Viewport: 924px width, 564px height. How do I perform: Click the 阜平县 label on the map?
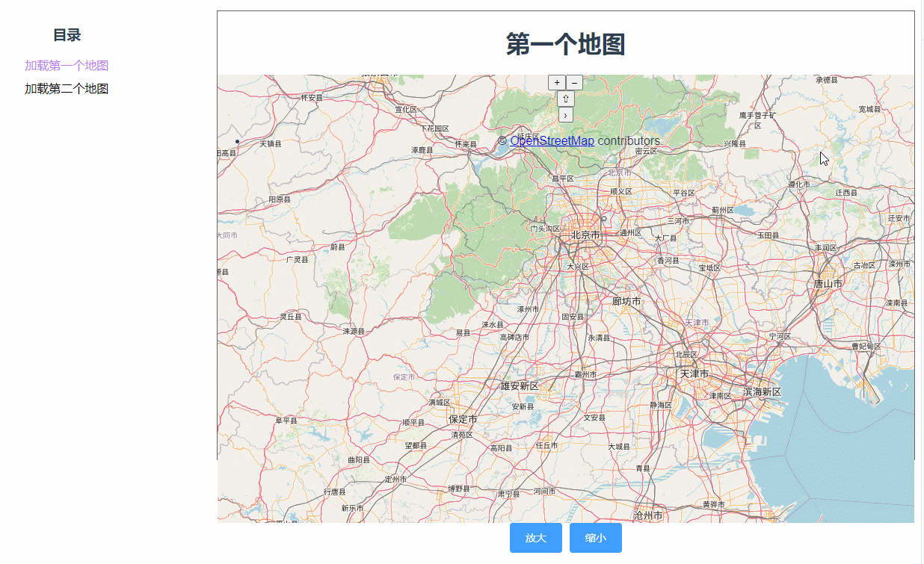(287, 421)
